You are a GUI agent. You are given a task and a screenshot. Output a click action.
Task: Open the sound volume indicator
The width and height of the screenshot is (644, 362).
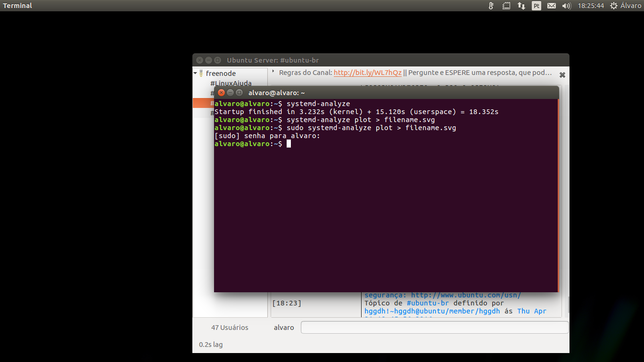(566, 6)
